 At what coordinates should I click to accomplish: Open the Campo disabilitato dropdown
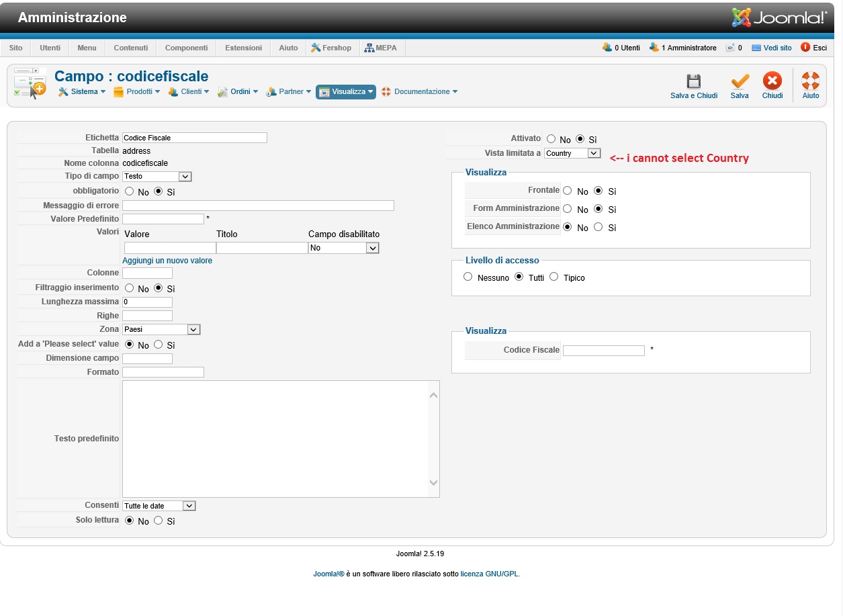click(x=344, y=248)
